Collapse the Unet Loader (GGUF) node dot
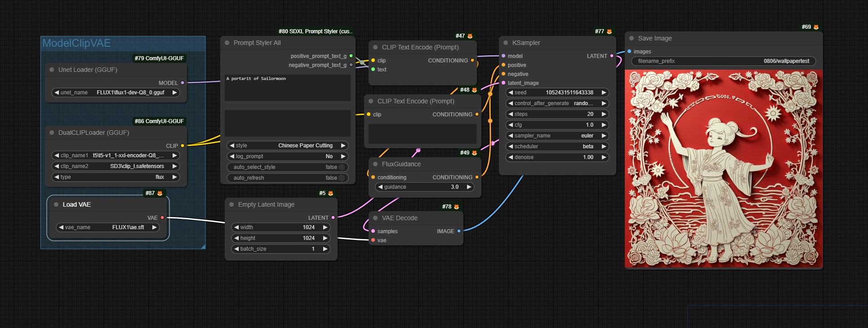This screenshot has height=328, width=868. [x=52, y=70]
